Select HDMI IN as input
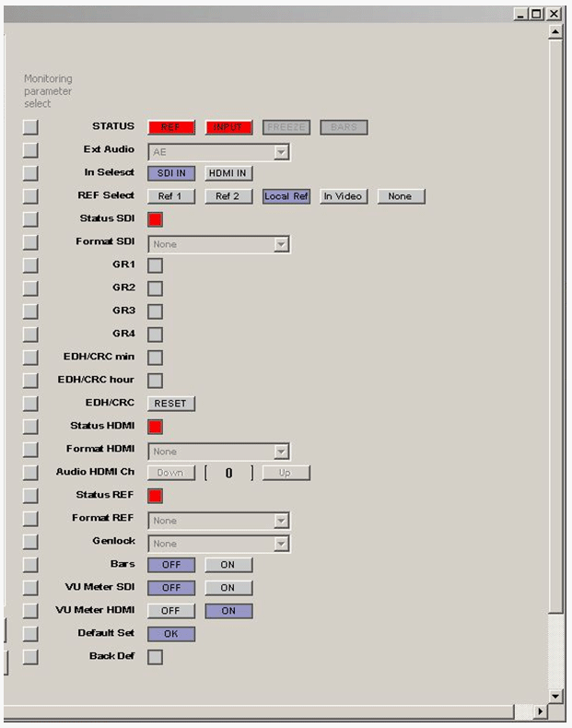 click(x=228, y=173)
